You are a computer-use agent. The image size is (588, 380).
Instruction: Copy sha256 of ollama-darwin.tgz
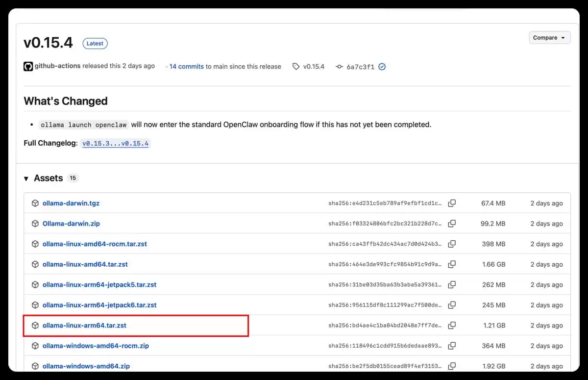(x=452, y=203)
